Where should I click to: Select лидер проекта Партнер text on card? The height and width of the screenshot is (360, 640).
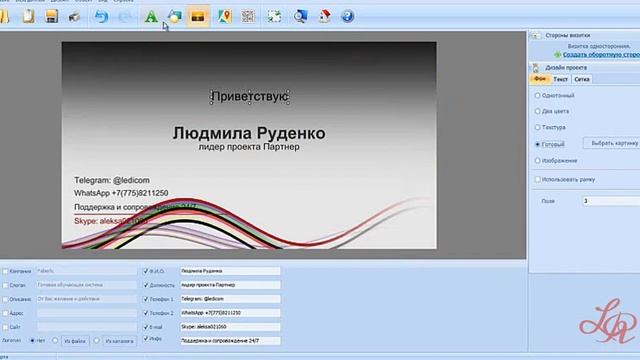coord(249,147)
